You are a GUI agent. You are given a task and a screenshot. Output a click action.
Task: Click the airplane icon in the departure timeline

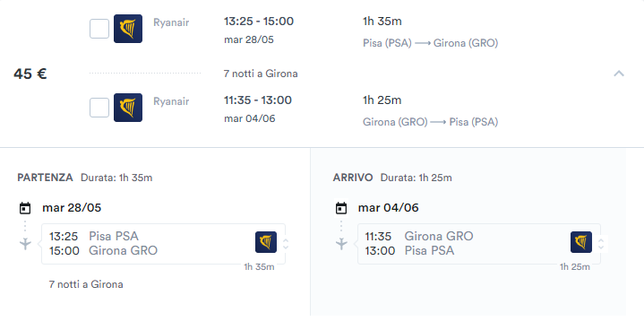(x=25, y=244)
